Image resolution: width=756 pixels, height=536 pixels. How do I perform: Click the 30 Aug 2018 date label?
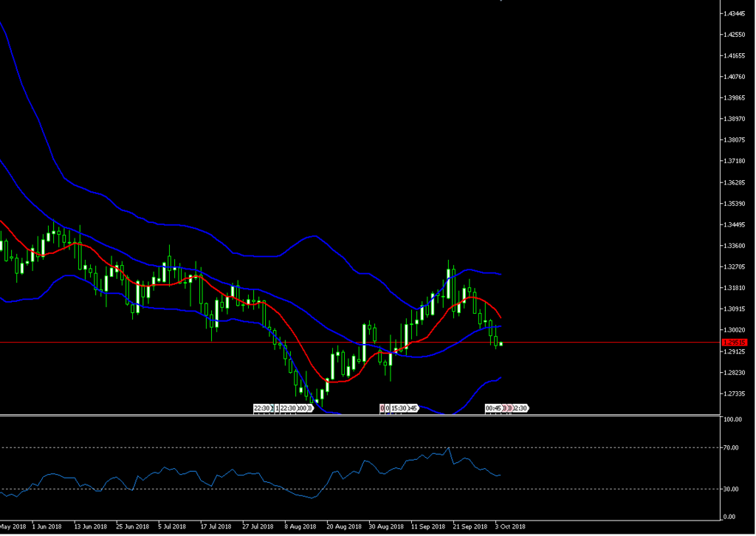click(386, 526)
